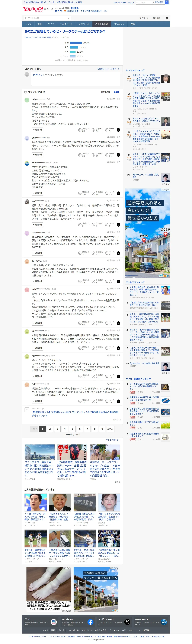The width and height of the screenshot is (192, 644).
Task: Click the keyword search magnifier icon
Action: [69, 18]
